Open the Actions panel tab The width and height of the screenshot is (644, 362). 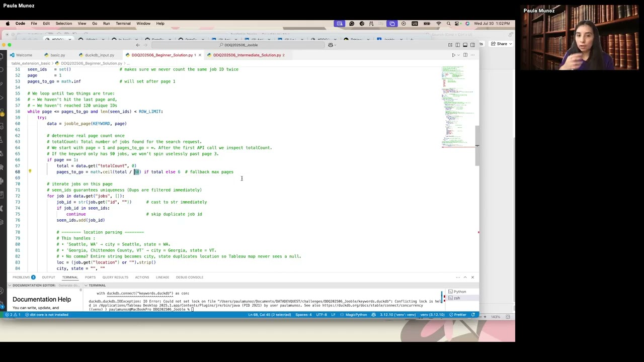coord(142,277)
